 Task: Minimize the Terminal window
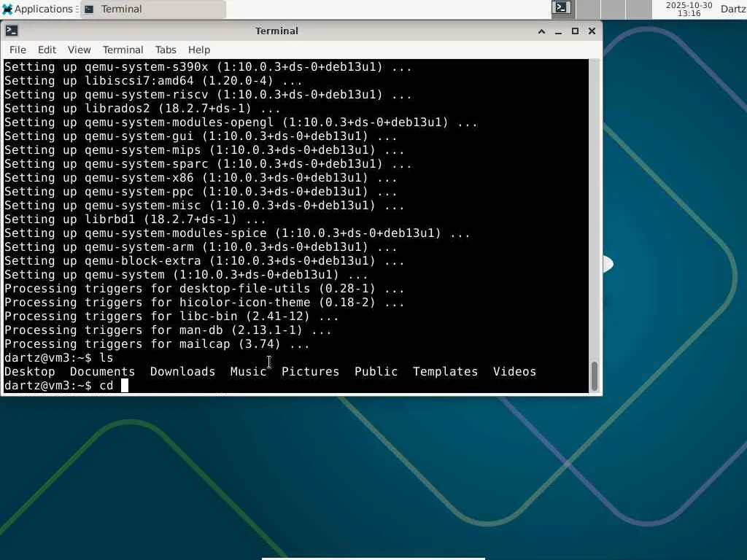pyautogui.click(x=558, y=31)
